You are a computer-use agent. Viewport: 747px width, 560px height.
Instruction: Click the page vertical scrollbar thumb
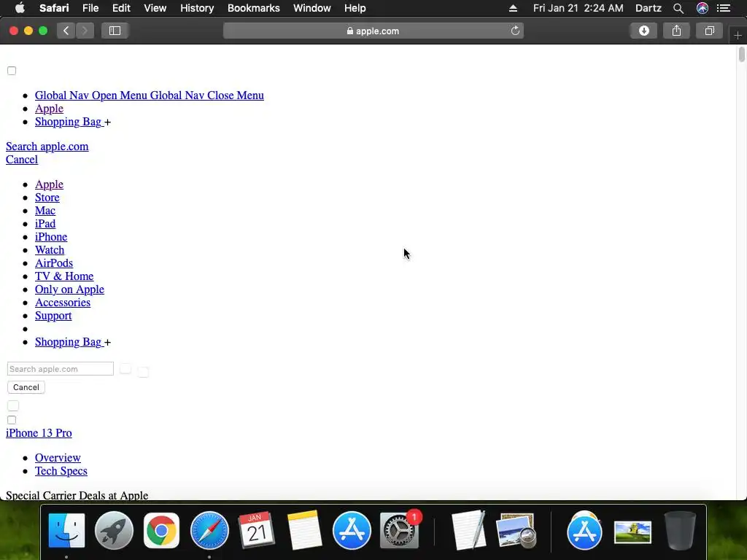click(x=741, y=54)
